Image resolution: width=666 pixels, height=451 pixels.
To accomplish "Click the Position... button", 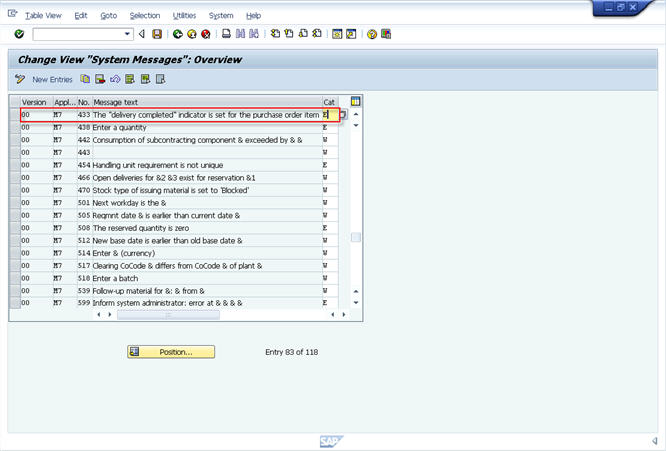I will tap(171, 352).
